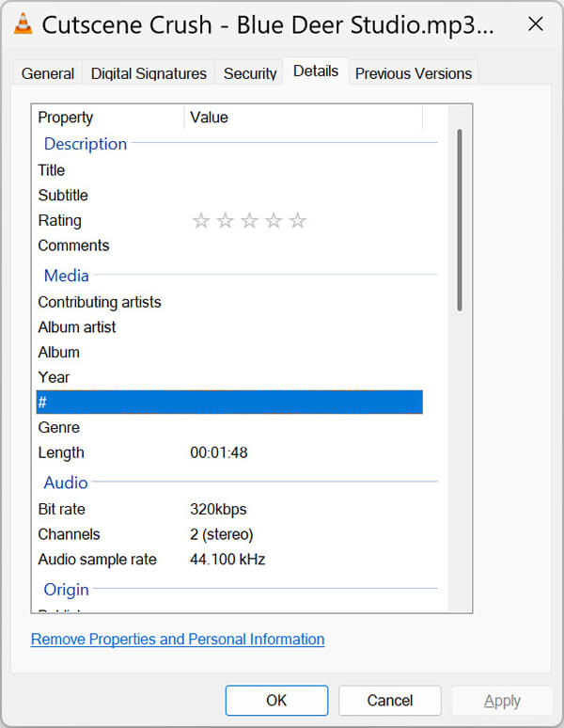
Task: Set rating to five stars
Action: (298, 220)
